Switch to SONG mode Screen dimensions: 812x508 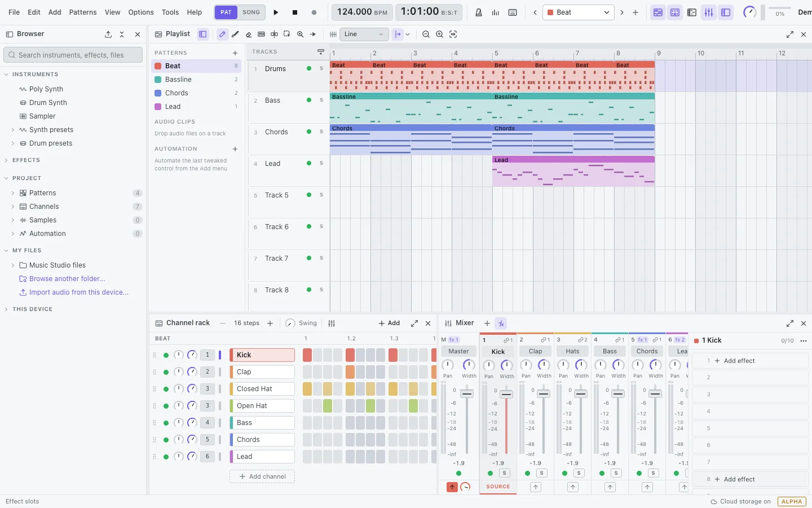251,12
